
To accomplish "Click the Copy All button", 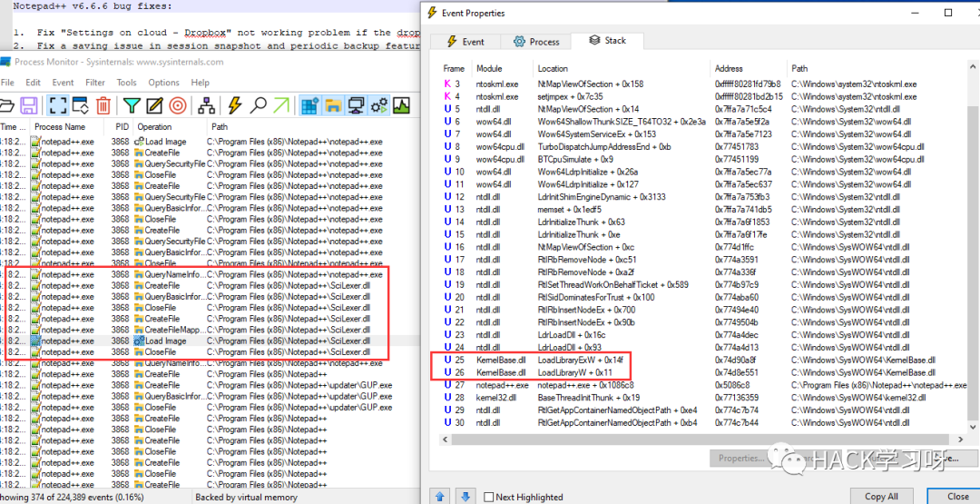I will click(881, 496).
